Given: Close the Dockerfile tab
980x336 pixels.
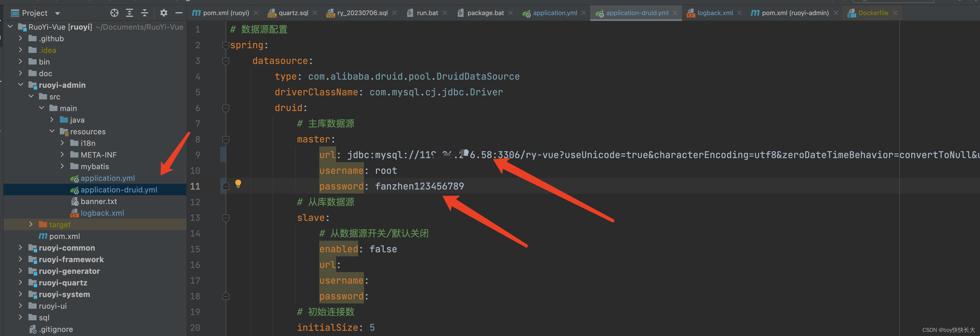Looking at the screenshot, I should pos(895,13).
